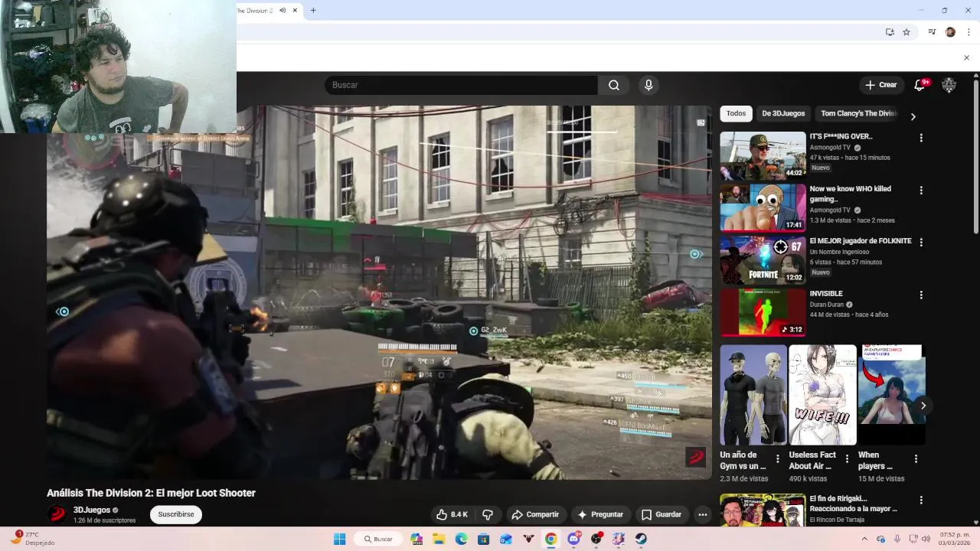This screenshot has width=980, height=551.
Task: Click the video title Análisis The Division 2
Action: tap(151, 493)
